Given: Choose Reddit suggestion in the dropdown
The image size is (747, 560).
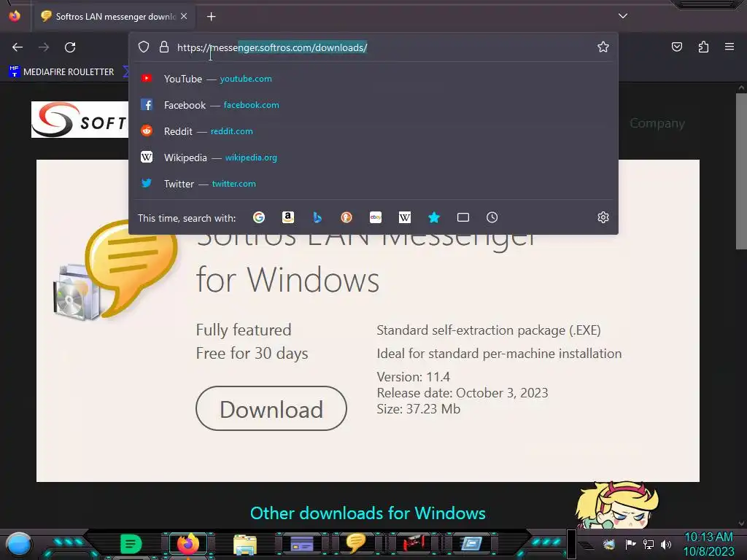Looking at the screenshot, I should tap(373, 131).
